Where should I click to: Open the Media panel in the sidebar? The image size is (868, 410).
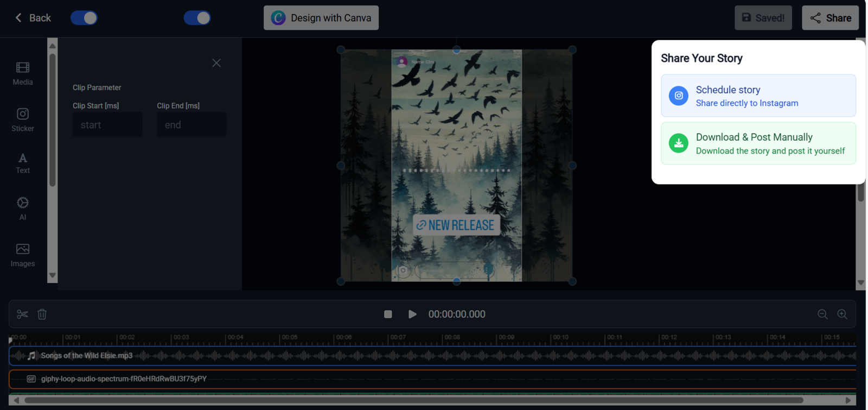coord(23,73)
